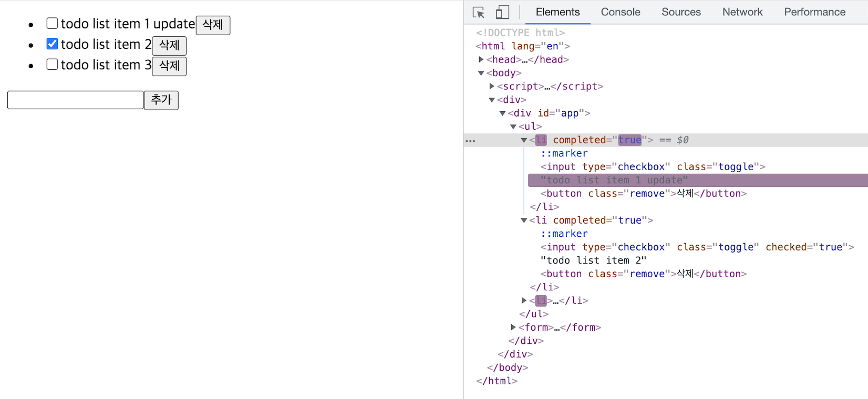Check the 'todo list item 3' checkbox
Screen dimensions: 868x399
pos(52,64)
